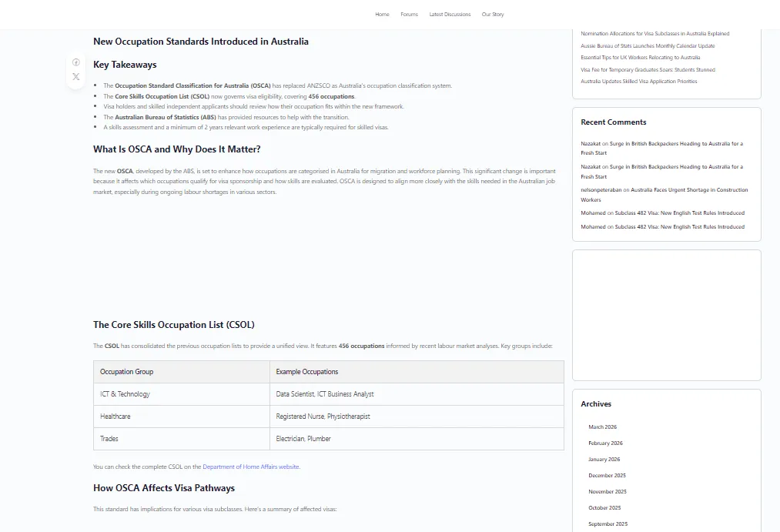
Task: Open Aussie Bureau of Stats Calendar Update post
Action: [648, 45]
